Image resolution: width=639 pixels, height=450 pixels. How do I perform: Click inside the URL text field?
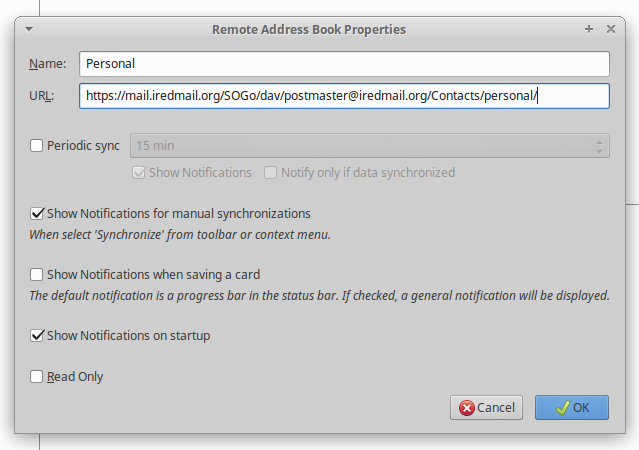[x=344, y=96]
